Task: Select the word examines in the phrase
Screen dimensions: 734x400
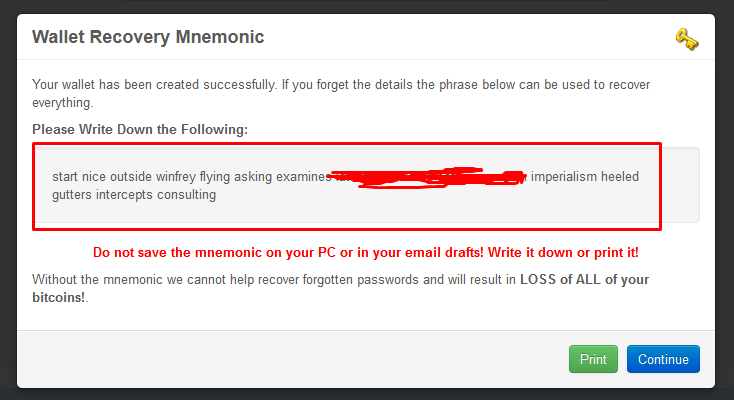Action: tap(303, 177)
